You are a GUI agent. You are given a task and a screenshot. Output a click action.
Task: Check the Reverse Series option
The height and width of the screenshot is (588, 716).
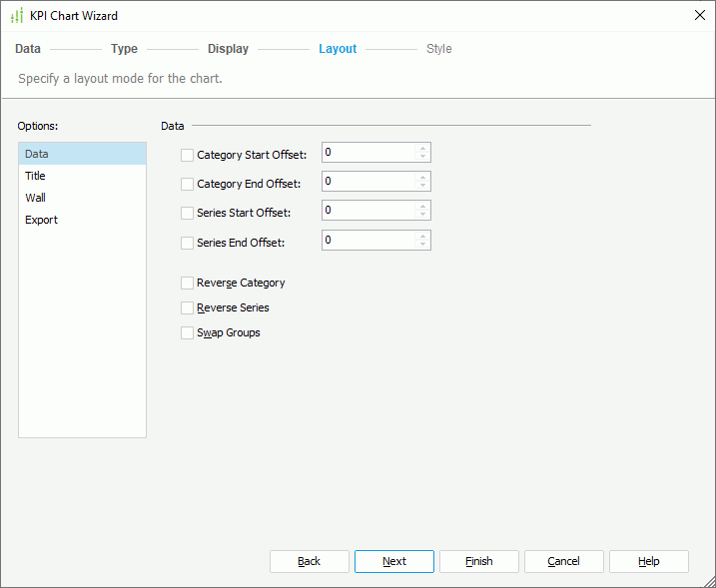pos(187,308)
